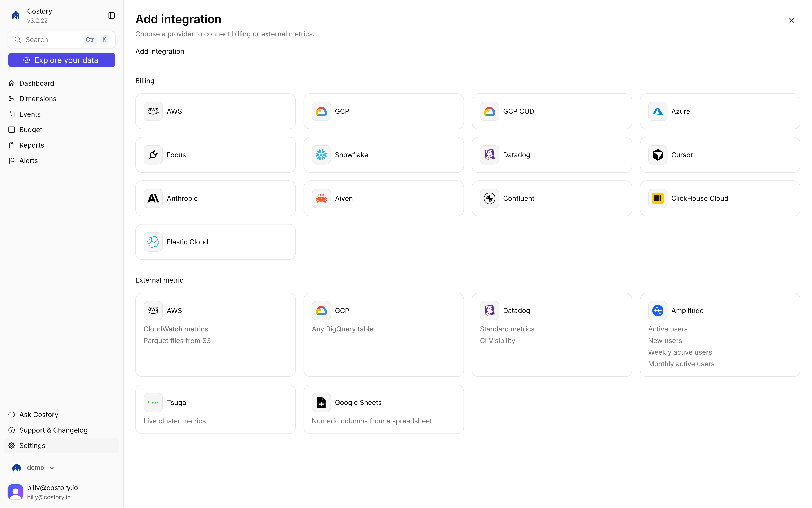Click the Amplitude logo icon
Viewport: 812px width, 508px height.
pyautogui.click(x=658, y=310)
